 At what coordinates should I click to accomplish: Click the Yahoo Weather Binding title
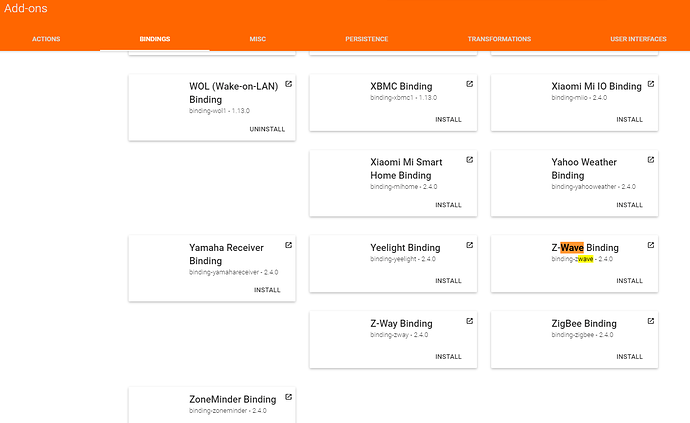(584, 169)
